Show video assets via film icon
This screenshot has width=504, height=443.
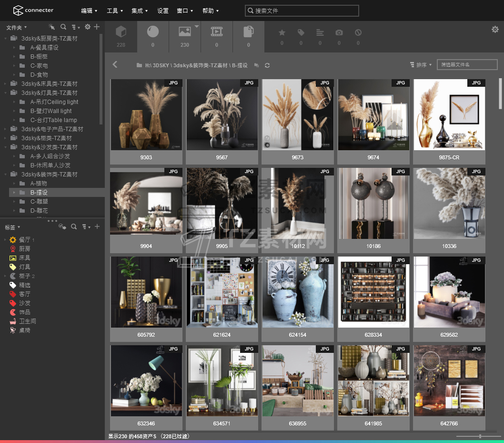pyautogui.click(x=217, y=32)
